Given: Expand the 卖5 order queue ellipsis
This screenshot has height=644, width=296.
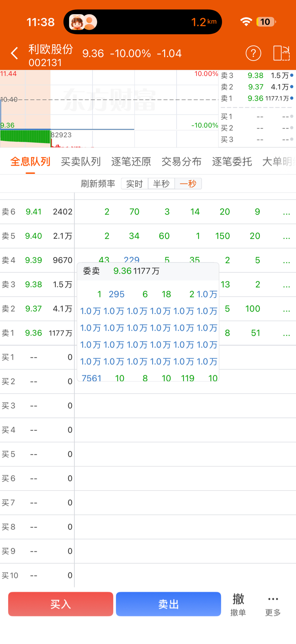Looking at the screenshot, I should coord(286,237).
